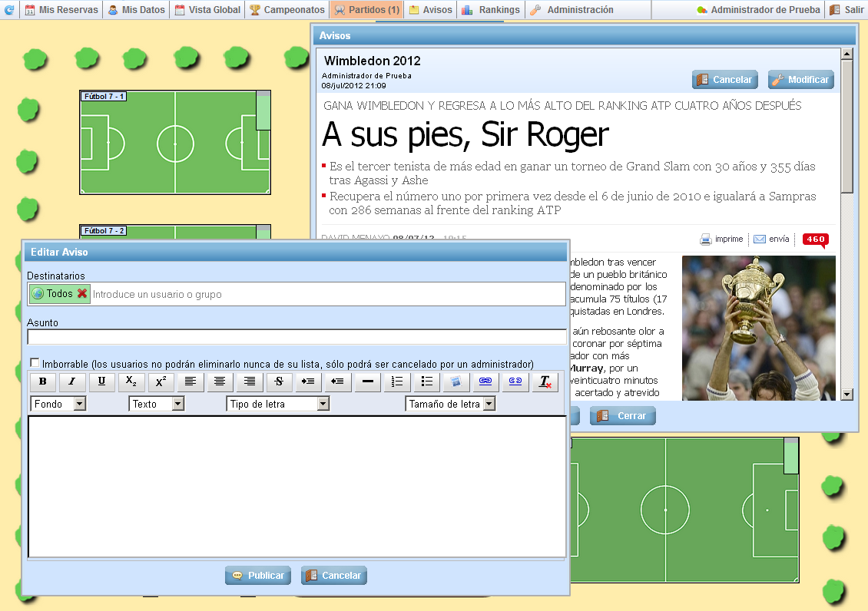
Task: Remove hyperlink from selected text
Action: pos(515,381)
